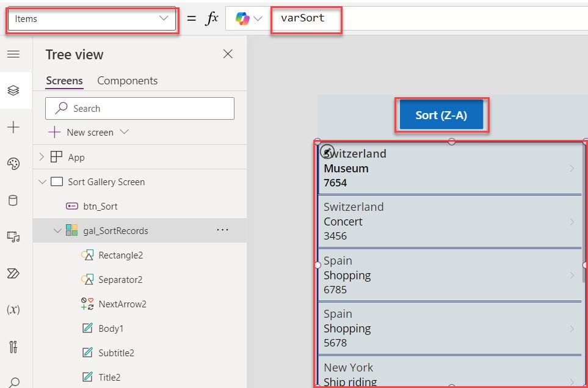Select Subtitle2 in the tree
The image size is (588, 388).
(116, 353)
